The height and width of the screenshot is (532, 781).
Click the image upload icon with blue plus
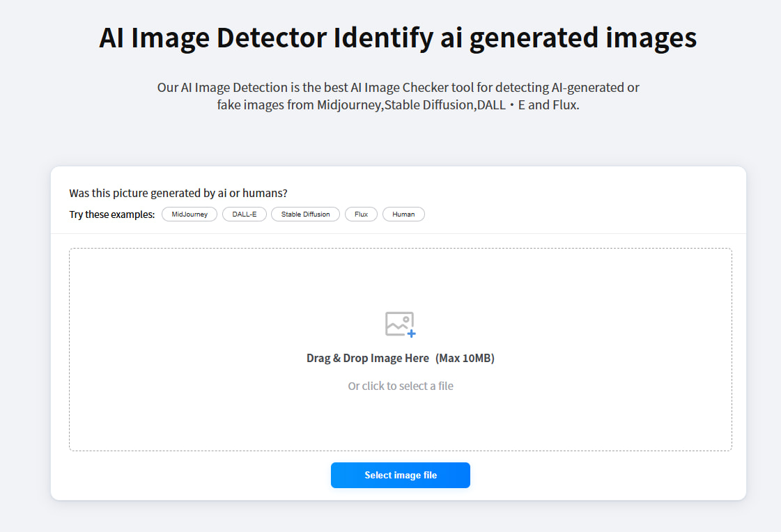[x=400, y=324]
